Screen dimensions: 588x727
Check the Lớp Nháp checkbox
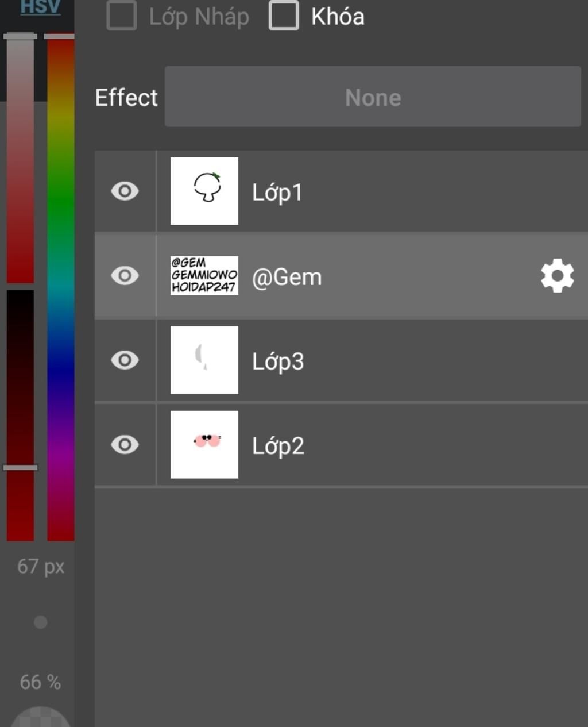point(122,16)
